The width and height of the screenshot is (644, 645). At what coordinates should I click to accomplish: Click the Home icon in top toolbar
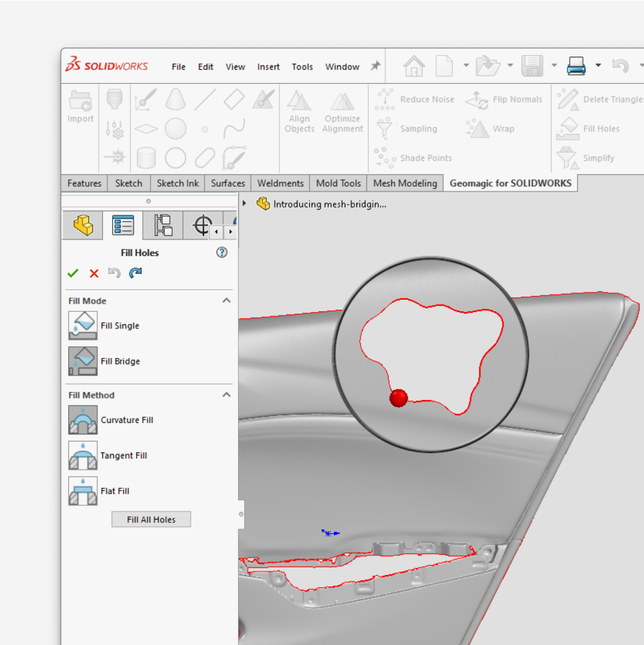[414, 66]
